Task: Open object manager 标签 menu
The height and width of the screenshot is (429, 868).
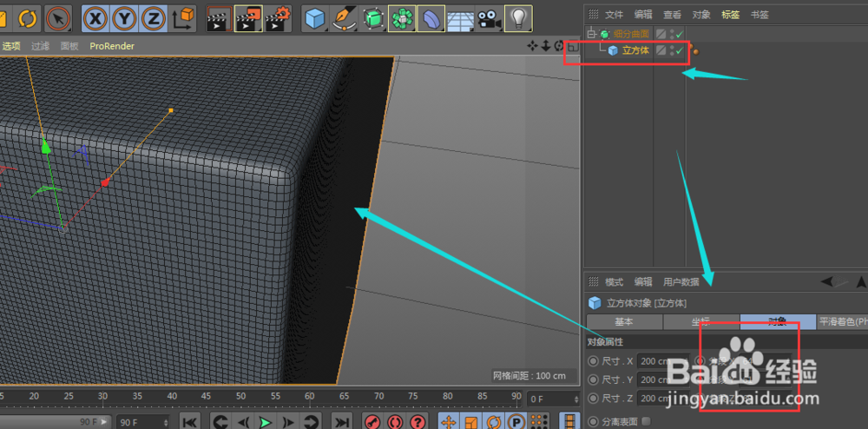Action: (731, 15)
